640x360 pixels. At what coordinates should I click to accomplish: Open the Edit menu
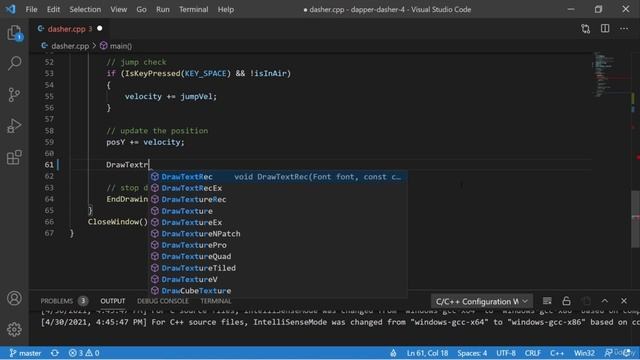coord(53,9)
